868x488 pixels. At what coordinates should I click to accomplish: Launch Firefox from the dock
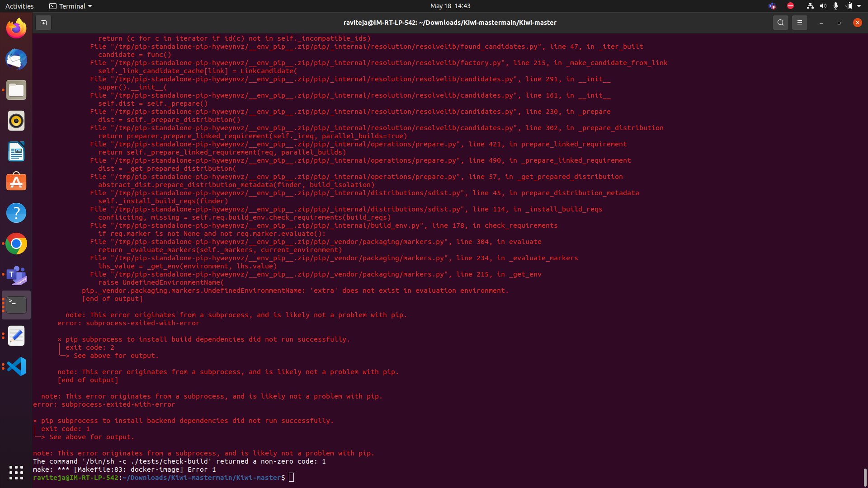pyautogui.click(x=16, y=28)
